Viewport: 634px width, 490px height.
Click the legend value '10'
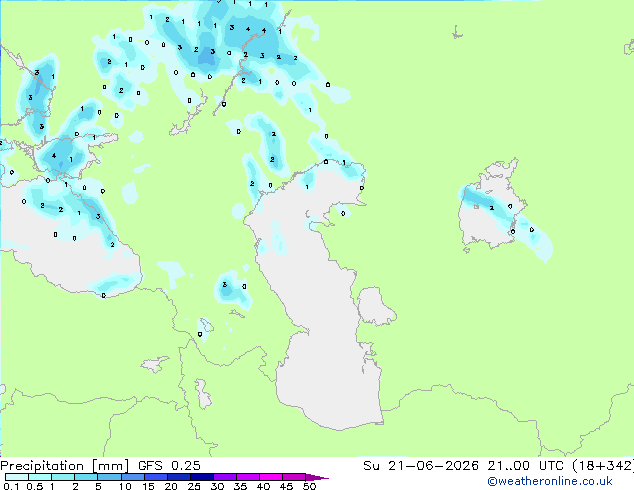coord(125,486)
